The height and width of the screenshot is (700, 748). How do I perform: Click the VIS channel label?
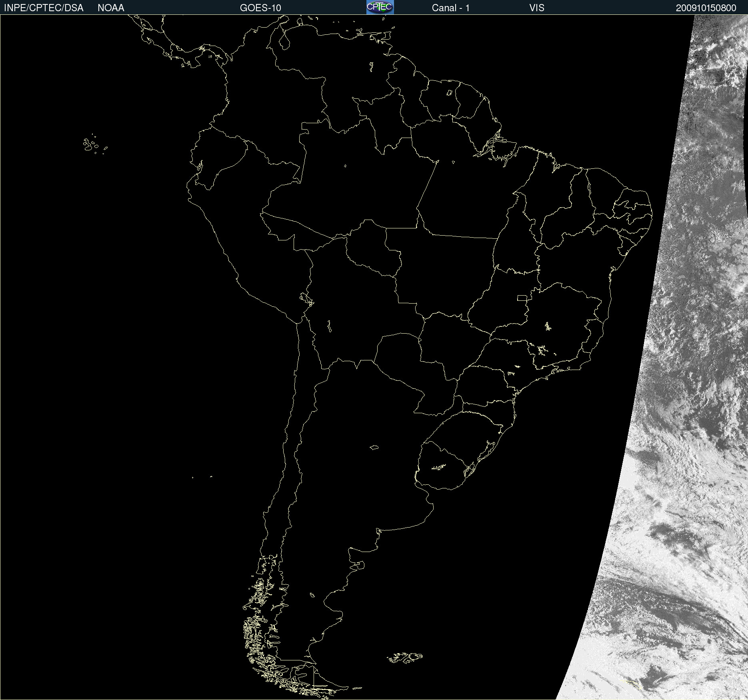coord(537,8)
